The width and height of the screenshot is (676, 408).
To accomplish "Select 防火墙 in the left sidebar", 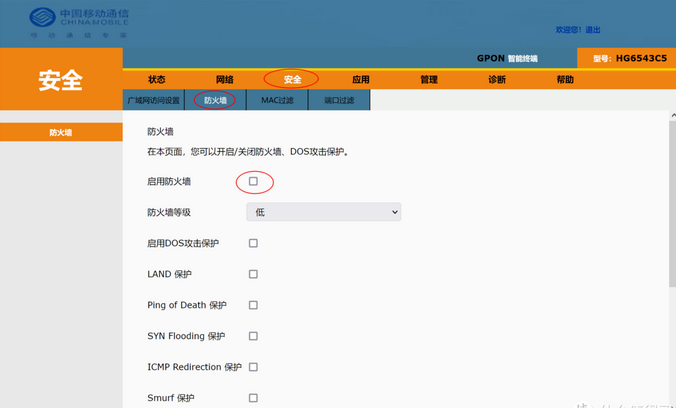I will 61,132.
